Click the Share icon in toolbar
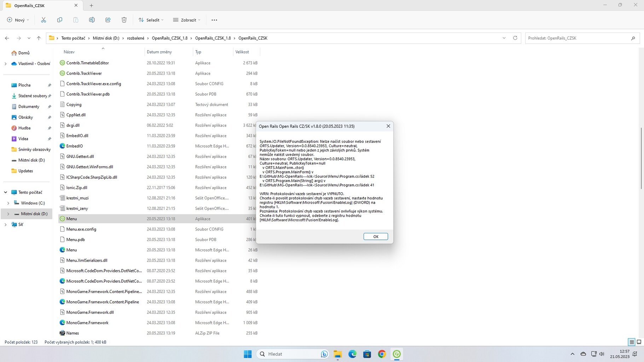The width and height of the screenshot is (644, 362). coord(108,20)
